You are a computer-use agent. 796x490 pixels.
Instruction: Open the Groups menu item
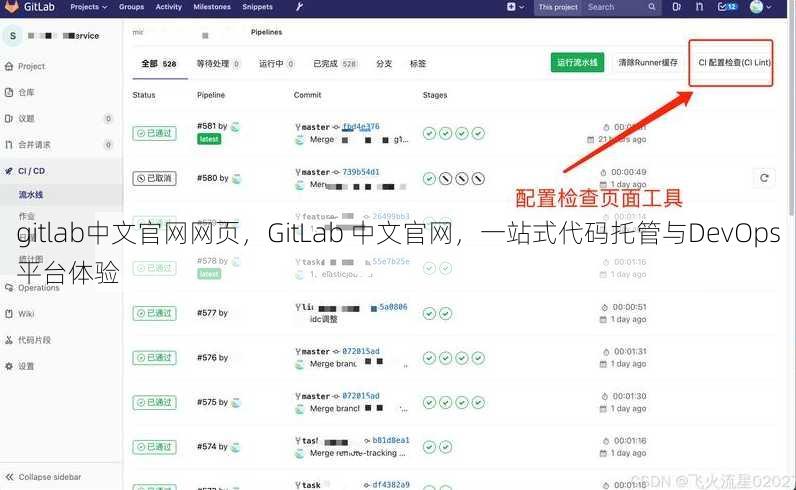pos(131,7)
